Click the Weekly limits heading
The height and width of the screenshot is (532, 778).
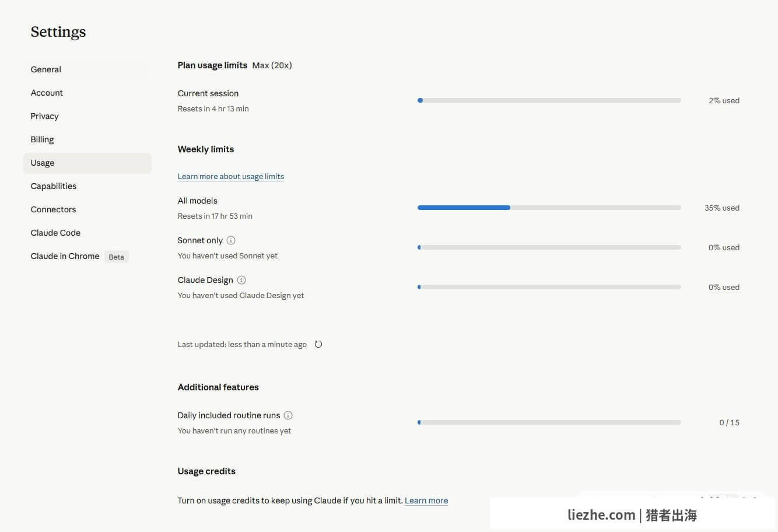point(206,149)
